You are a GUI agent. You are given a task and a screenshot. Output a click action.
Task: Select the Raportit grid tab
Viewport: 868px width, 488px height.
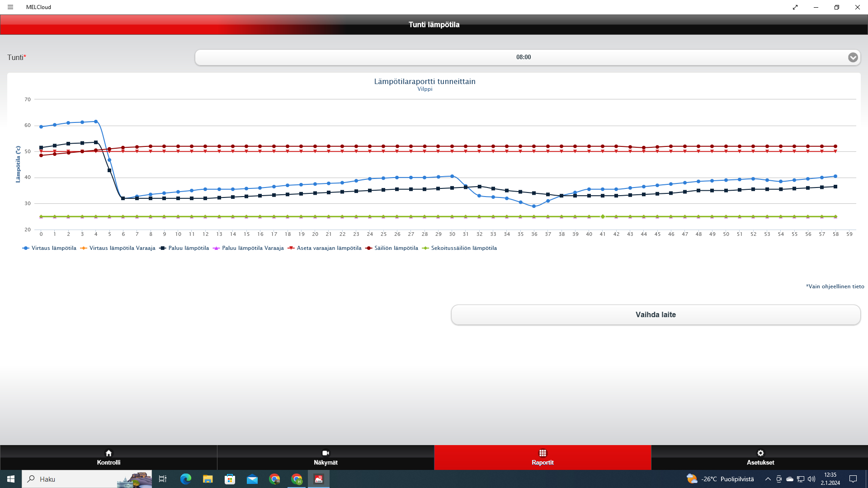coord(542,457)
